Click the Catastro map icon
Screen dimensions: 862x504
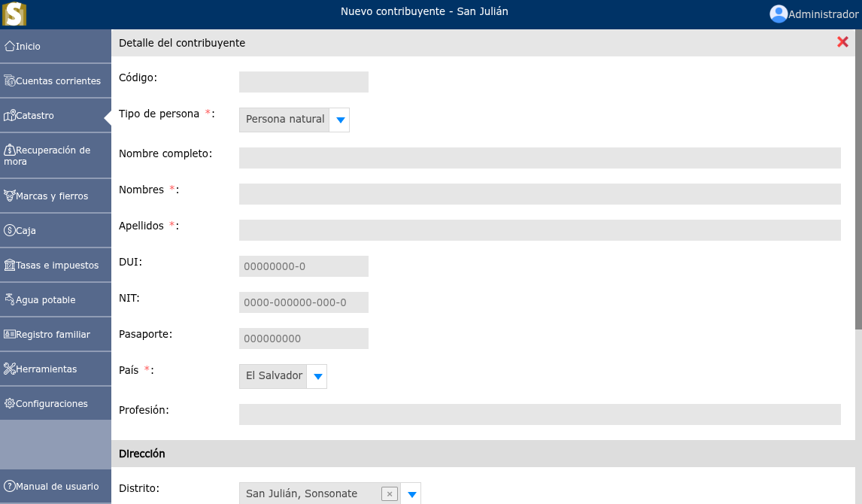click(x=10, y=116)
